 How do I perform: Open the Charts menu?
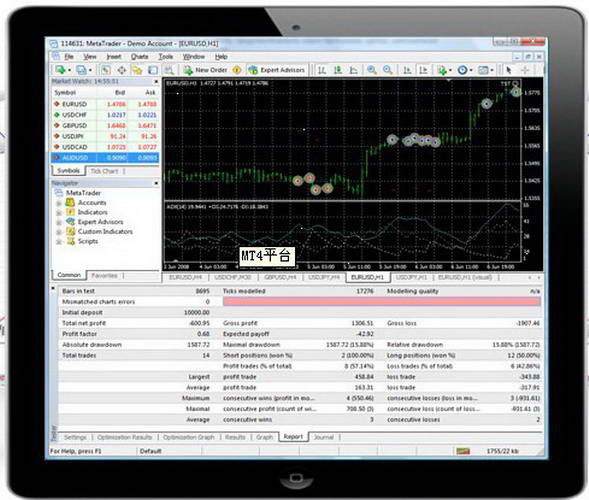coord(139,57)
